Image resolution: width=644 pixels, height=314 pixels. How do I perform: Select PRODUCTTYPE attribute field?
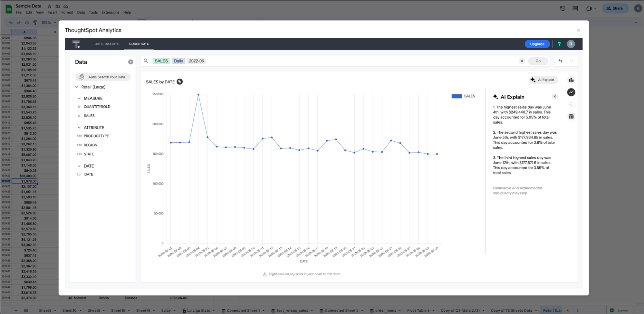click(x=96, y=136)
